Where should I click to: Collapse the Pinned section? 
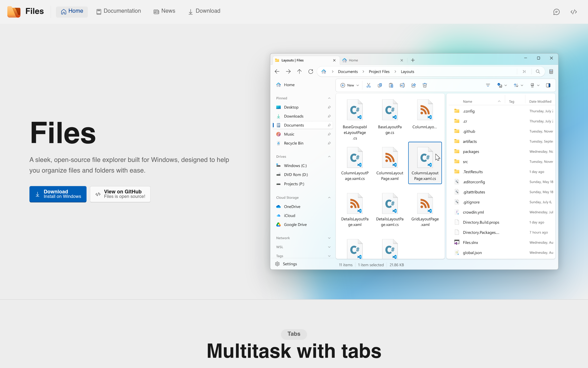[x=329, y=98]
